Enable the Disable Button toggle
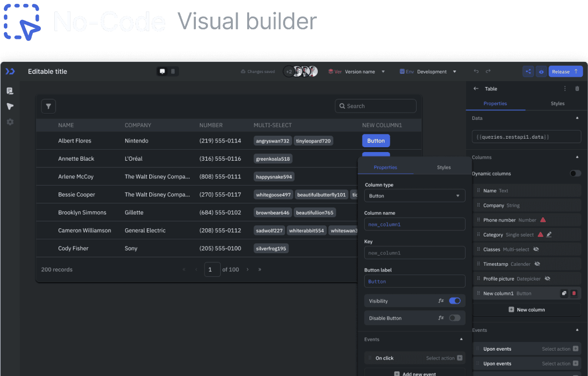This screenshot has height=376, width=588. [454, 318]
